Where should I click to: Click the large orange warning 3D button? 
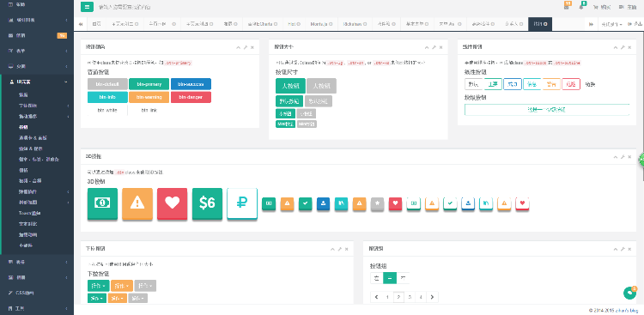pos(137,203)
